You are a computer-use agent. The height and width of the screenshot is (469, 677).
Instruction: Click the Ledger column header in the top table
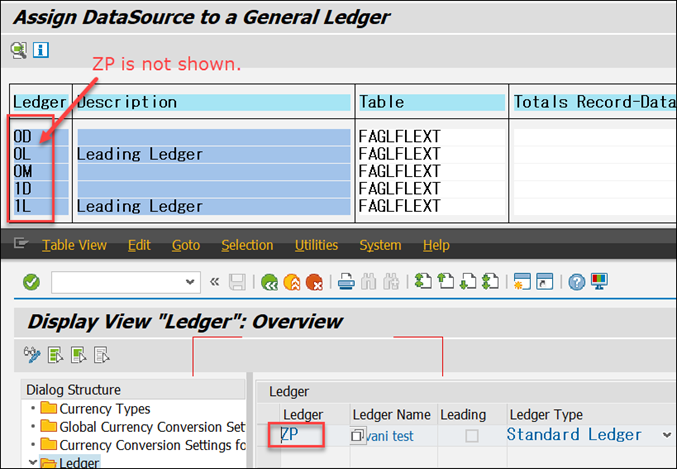40,102
